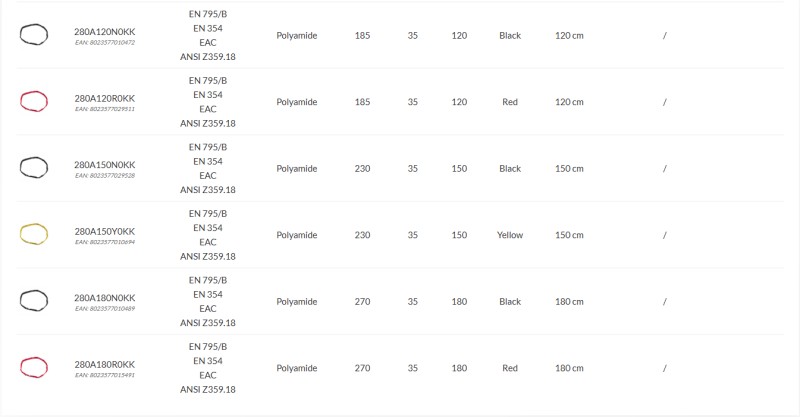Select product code 280A180N0KK

tap(105, 298)
